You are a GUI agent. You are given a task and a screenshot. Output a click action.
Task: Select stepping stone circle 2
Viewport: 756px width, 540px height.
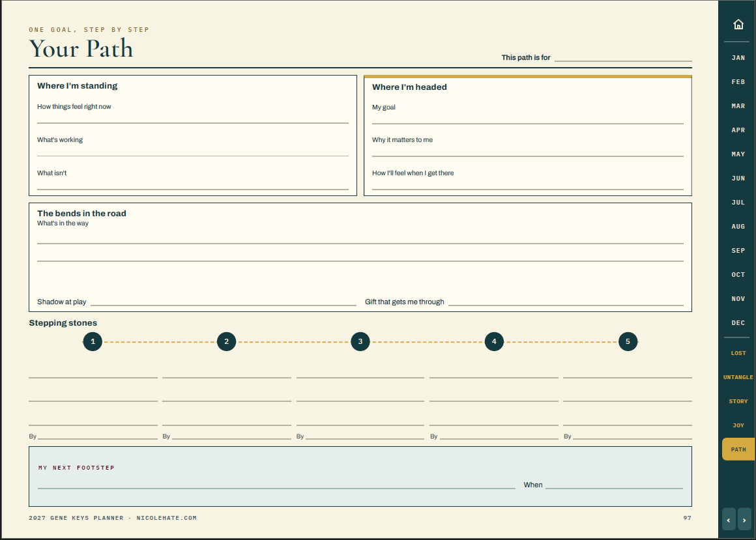pyautogui.click(x=227, y=341)
